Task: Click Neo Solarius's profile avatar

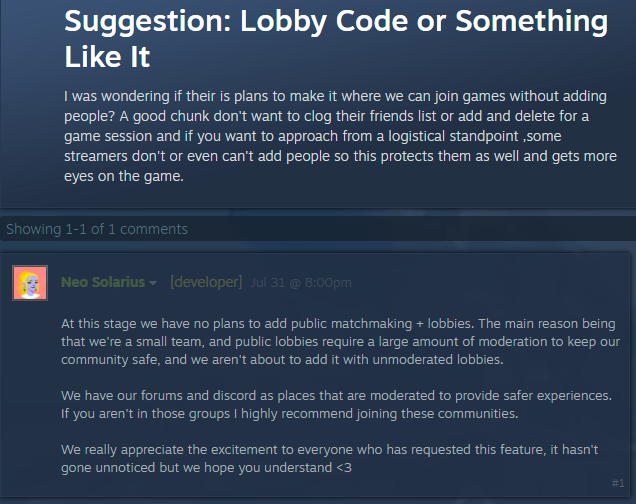Action: pos(30,283)
